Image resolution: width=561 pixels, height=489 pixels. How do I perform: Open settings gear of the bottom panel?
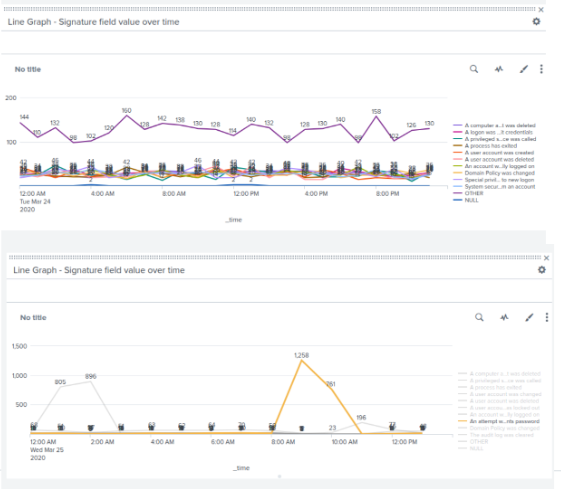pyautogui.click(x=542, y=270)
